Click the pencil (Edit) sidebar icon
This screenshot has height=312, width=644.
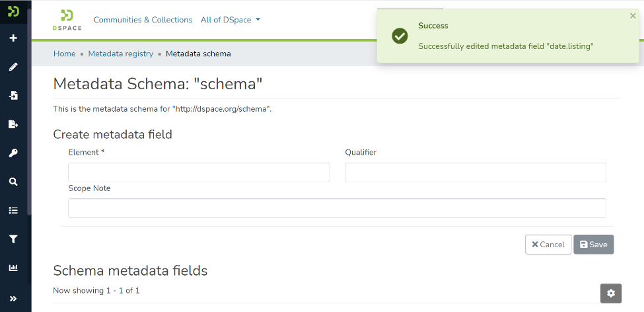point(13,67)
